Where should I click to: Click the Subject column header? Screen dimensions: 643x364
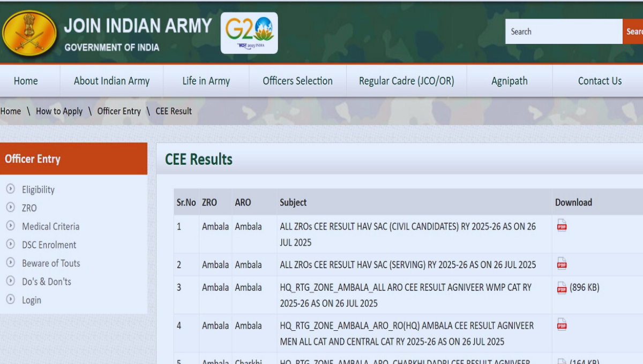pos(293,202)
